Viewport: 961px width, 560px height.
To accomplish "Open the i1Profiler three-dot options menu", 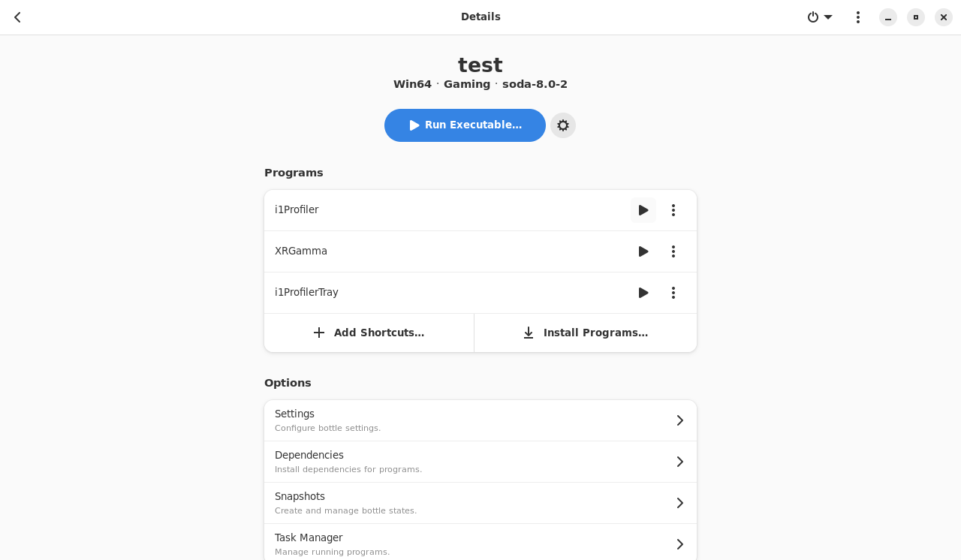I will (673, 210).
